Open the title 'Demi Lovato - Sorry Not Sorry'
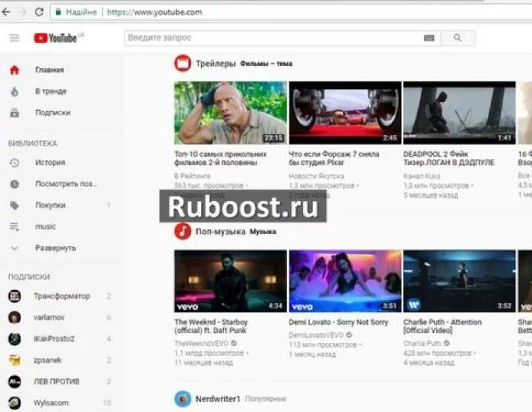 pyautogui.click(x=338, y=322)
